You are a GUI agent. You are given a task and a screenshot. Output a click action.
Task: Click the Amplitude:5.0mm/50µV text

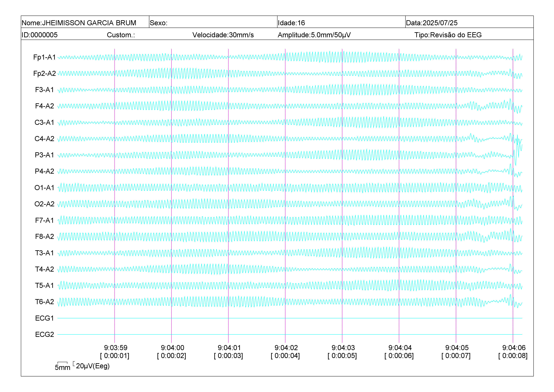314,35
